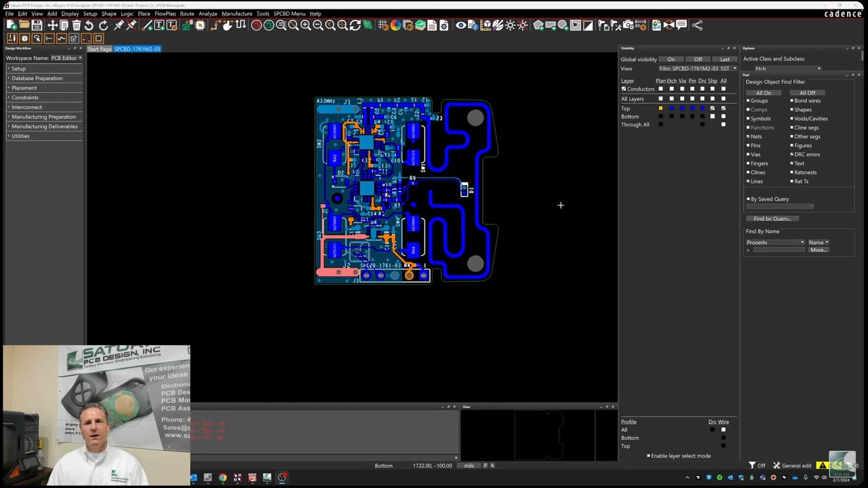Click the color wheel icon in toolbar
This screenshot has height=488, width=868.
tap(395, 25)
